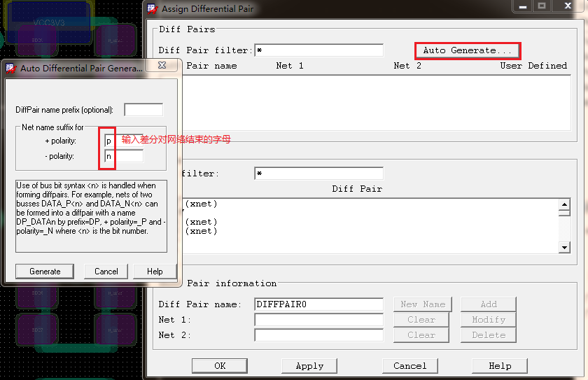Click the Net 2 input field

click(318, 335)
